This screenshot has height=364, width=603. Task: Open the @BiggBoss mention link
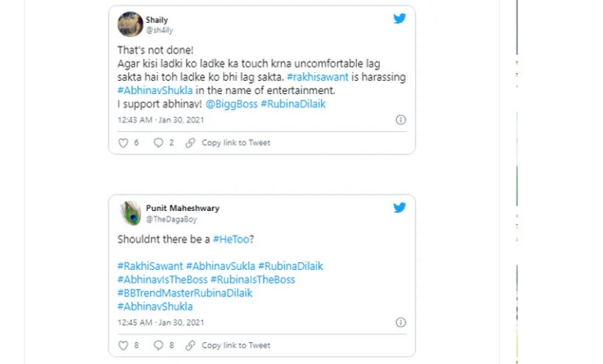pyautogui.click(x=232, y=104)
